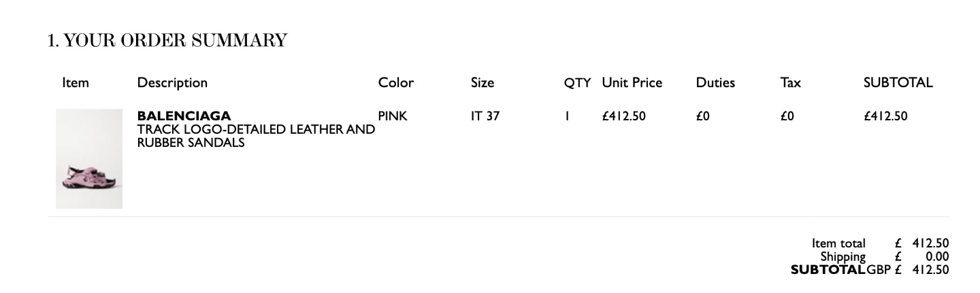Click the Item total amount line
Screen dimensions: 980x293
880,243
